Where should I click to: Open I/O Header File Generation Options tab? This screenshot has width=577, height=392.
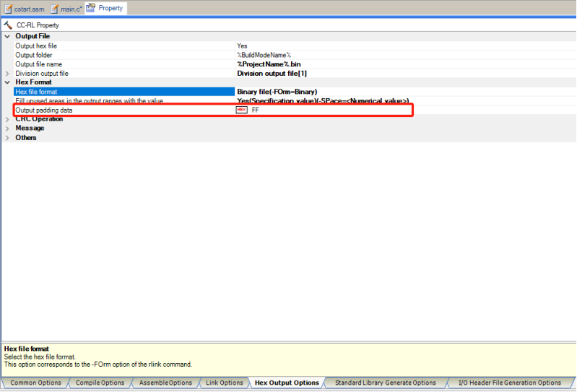pyautogui.click(x=510, y=383)
